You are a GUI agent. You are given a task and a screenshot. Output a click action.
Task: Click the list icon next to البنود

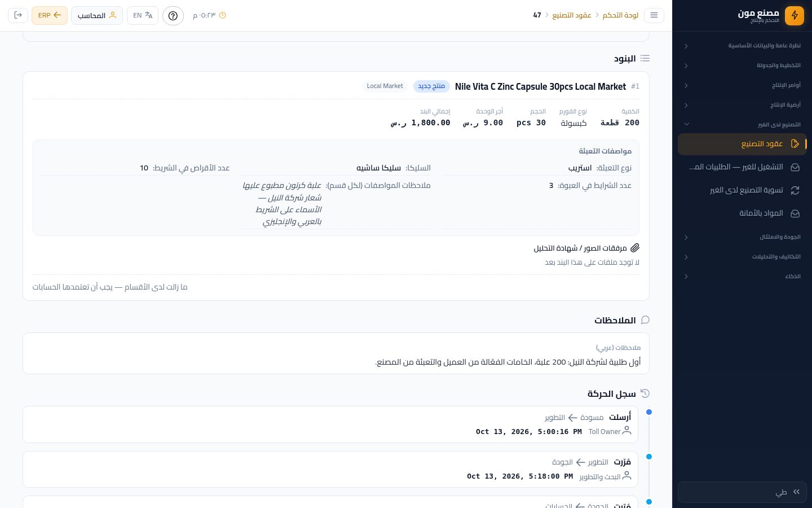645,58
